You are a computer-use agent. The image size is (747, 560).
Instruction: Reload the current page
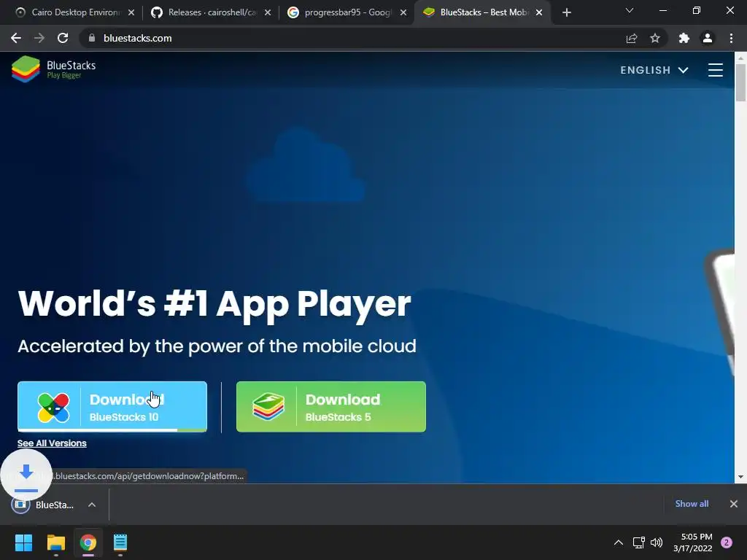pyautogui.click(x=63, y=38)
